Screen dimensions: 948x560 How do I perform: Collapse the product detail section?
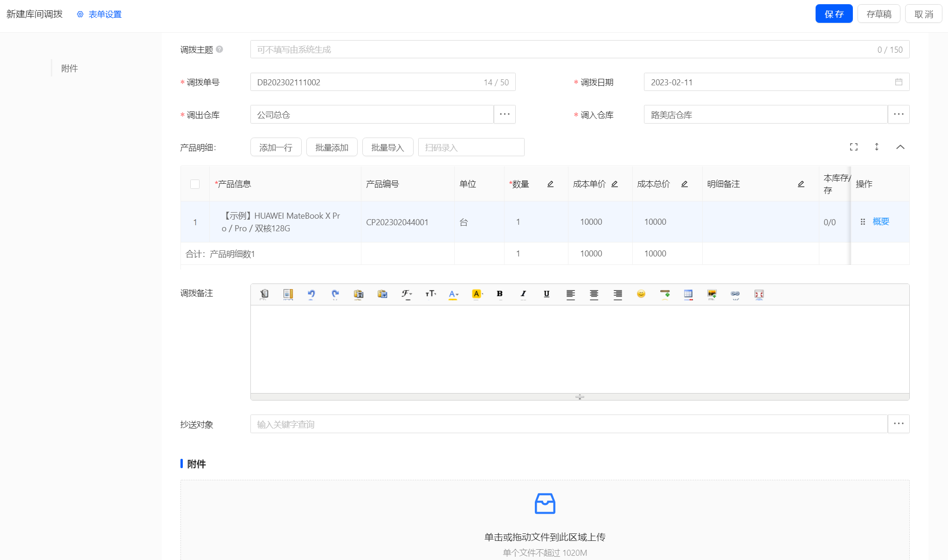click(x=900, y=147)
